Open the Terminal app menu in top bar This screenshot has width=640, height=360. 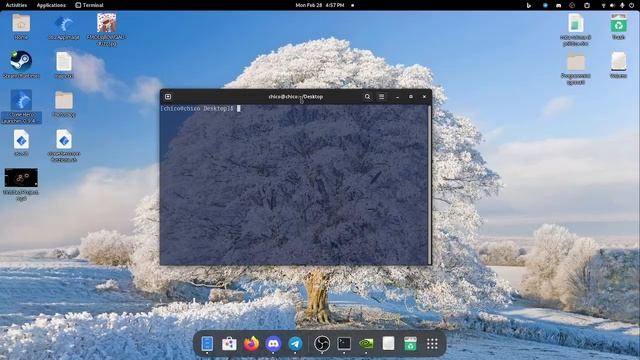[89, 5]
